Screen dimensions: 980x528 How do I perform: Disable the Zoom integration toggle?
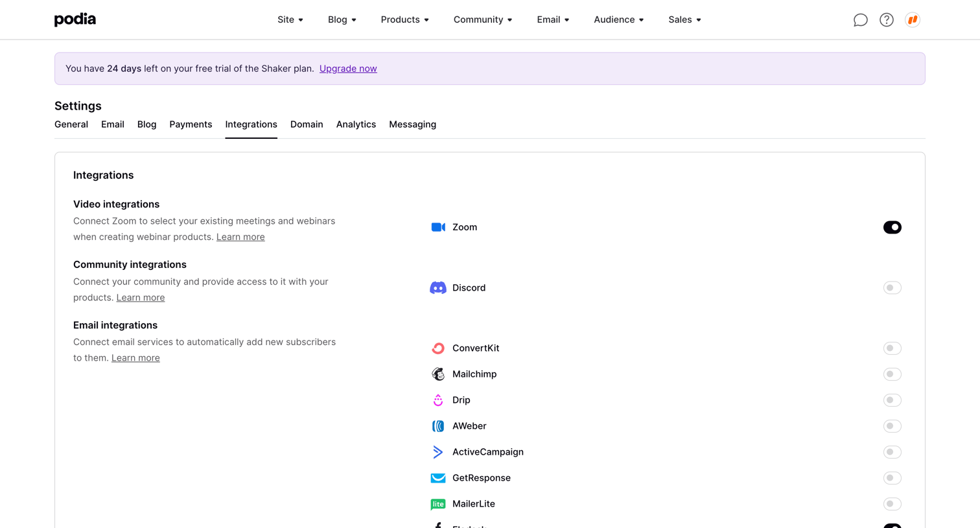(892, 227)
